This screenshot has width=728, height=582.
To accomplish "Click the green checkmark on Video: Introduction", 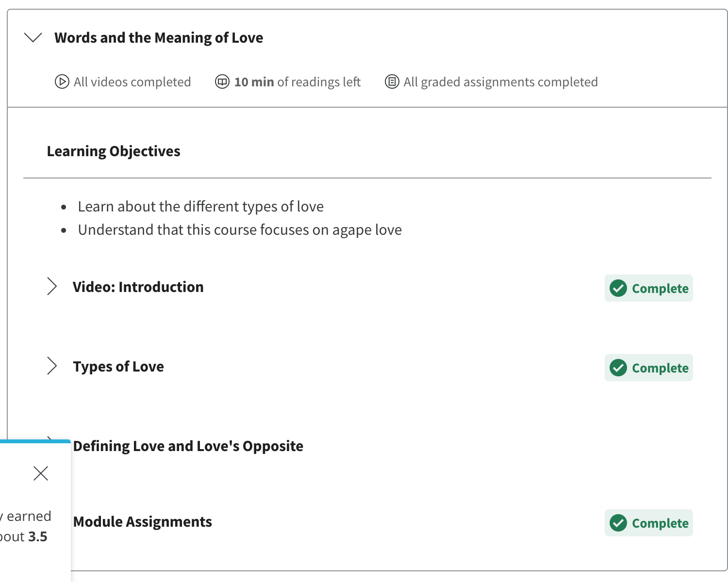I will [618, 288].
